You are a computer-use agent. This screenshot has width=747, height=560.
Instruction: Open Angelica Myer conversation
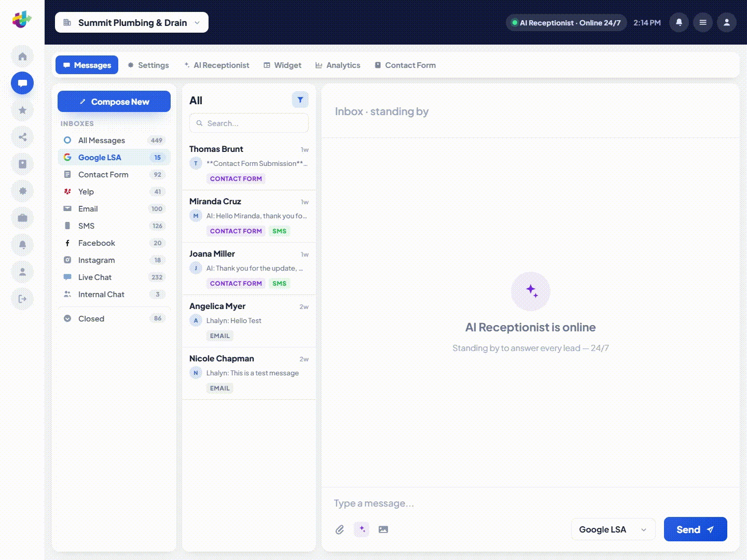[249, 321]
